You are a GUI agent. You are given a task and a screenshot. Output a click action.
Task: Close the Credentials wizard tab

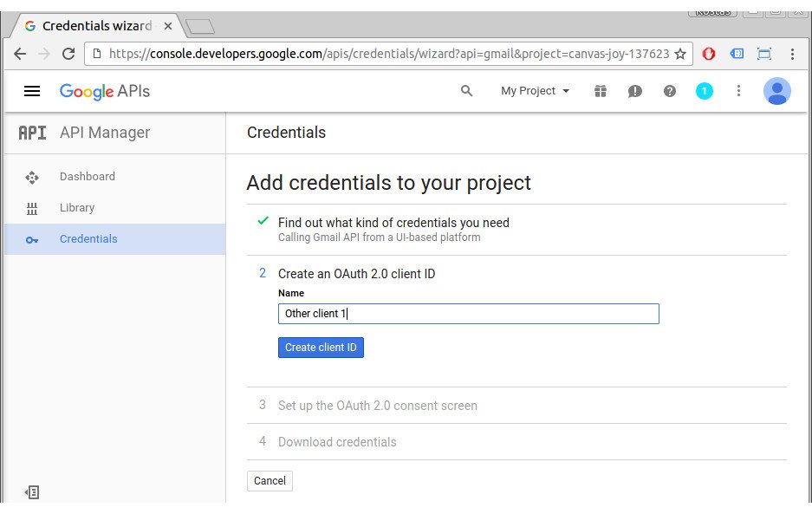pyautogui.click(x=168, y=26)
